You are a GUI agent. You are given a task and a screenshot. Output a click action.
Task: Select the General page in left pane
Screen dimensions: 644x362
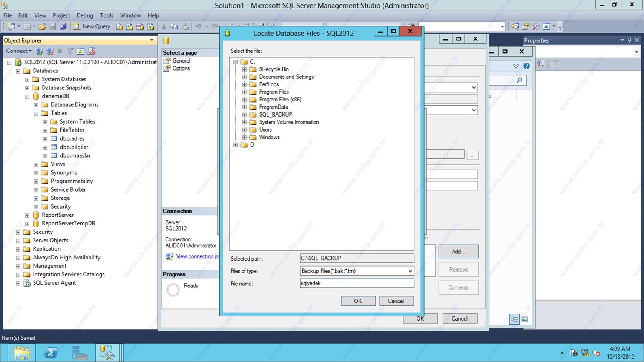pyautogui.click(x=181, y=61)
